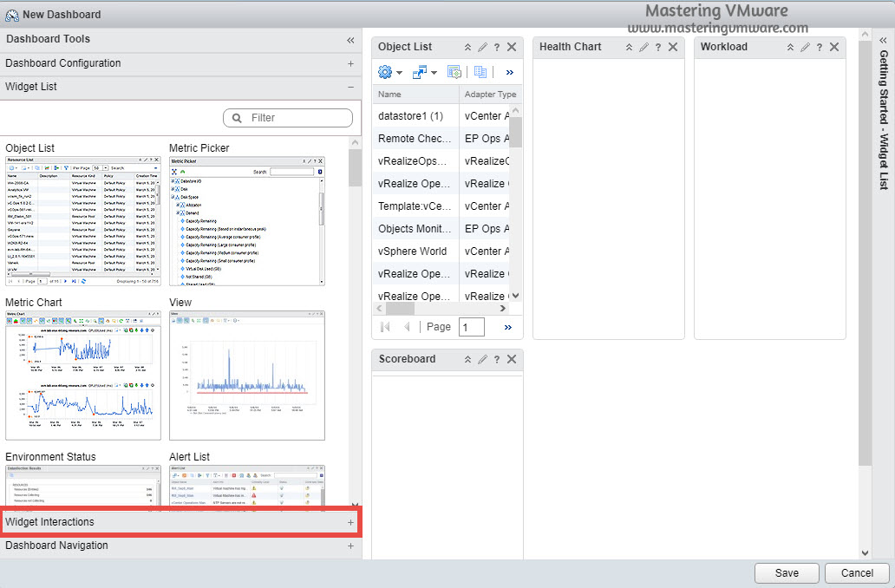Select the View widget thumbnail
The image size is (895, 588).
[x=247, y=375]
